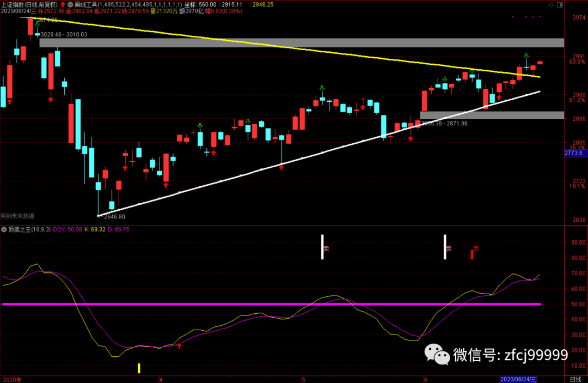Click the opening price 开2972.98 value
The width and height of the screenshot is (588, 383).
click(x=51, y=11)
